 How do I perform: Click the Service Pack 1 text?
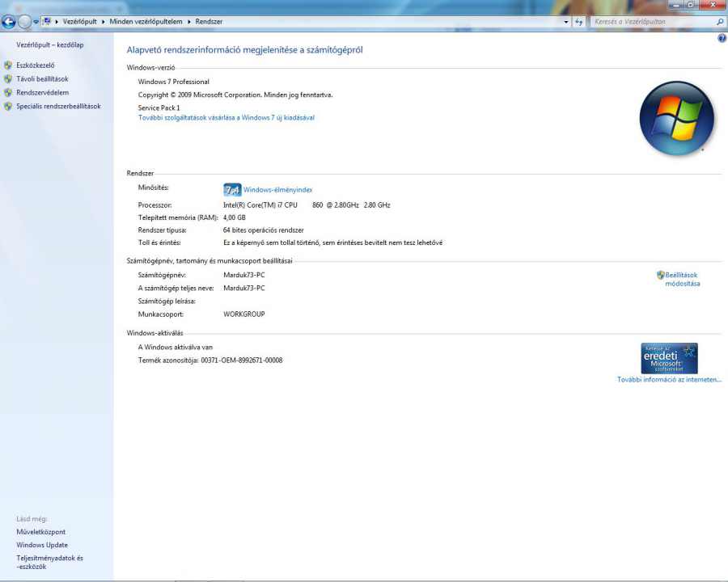pyautogui.click(x=159, y=108)
